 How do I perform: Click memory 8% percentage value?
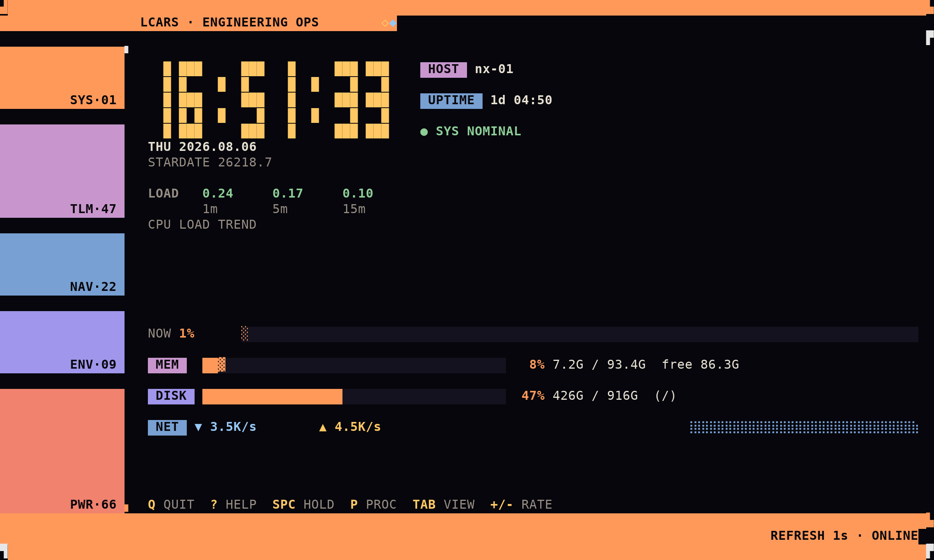[537, 365]
